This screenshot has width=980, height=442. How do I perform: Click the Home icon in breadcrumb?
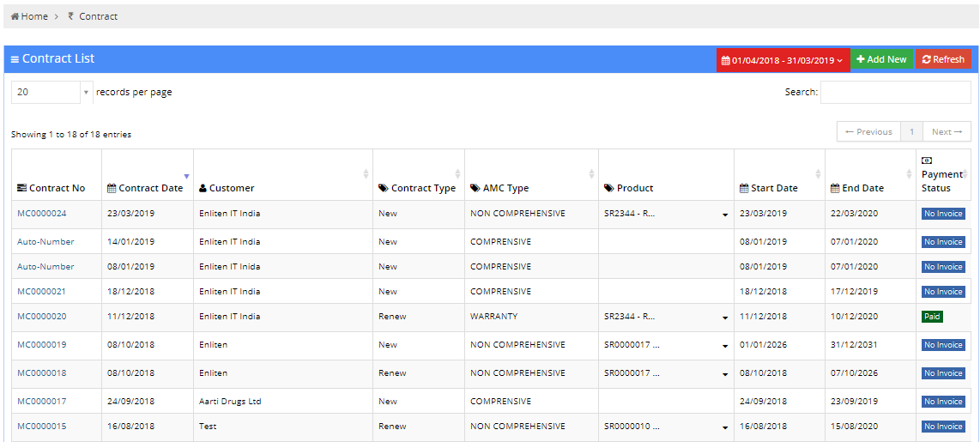(15, 16)
